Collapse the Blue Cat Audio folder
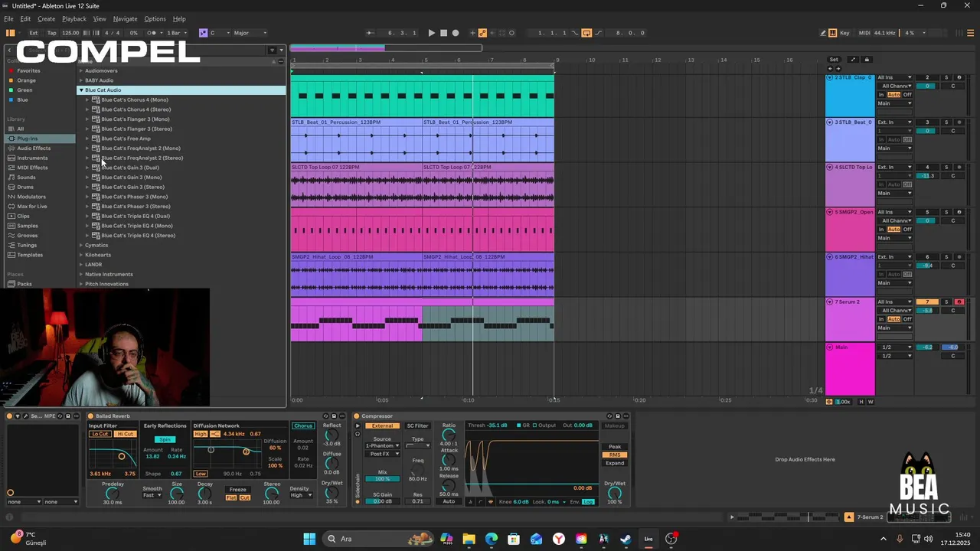Viewport: 980px width, 551px height. tap(81, 90)
